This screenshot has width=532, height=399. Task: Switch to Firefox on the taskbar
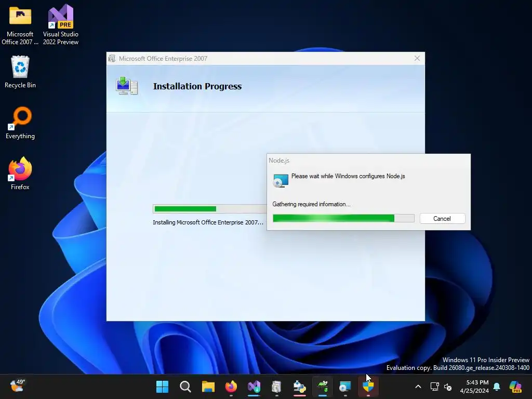pyautogui.click(x=231, y=387)
